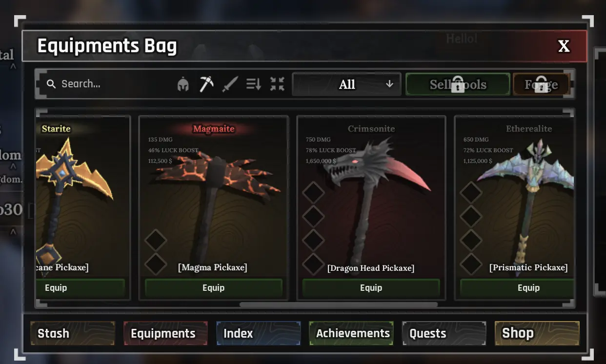The image size is (606, 364).
Task: Select the sword weapon filter icon
Action: 230,84
